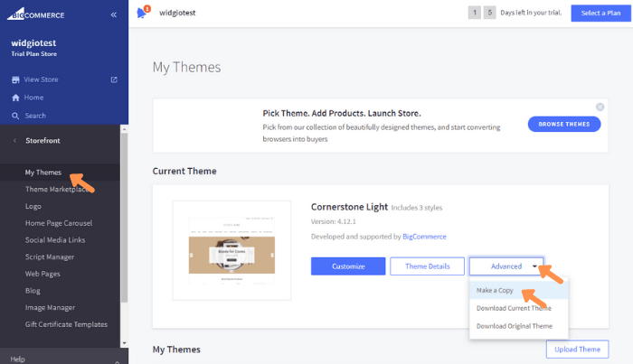Click Version: 4.12.1 text

tap(334, 221)
